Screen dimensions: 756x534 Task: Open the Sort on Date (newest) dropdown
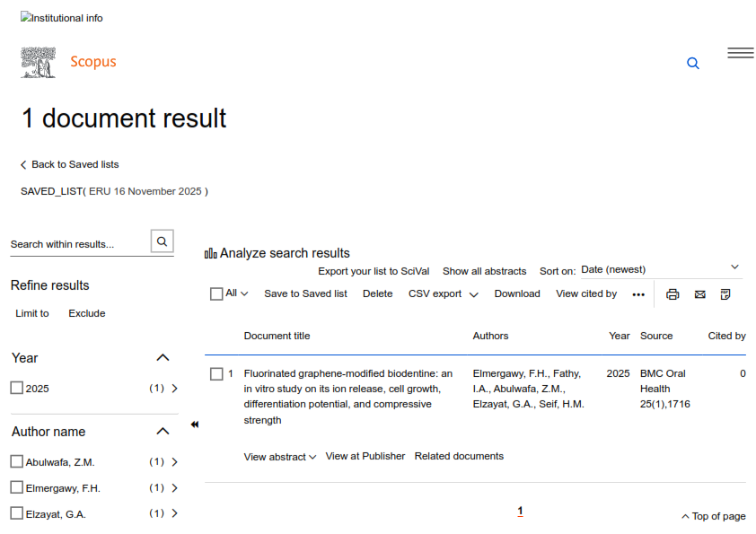point(660,269)
